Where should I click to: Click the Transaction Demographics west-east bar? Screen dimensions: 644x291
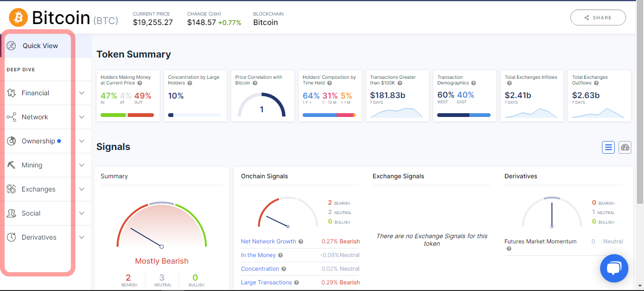pyautogui.click(x=464, y=115)
